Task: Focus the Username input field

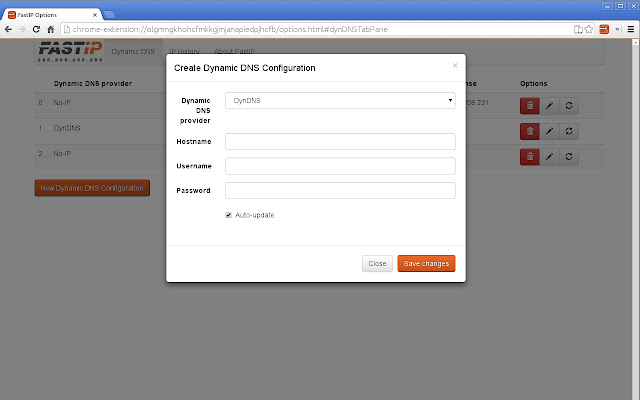Action: pos(340,166)
